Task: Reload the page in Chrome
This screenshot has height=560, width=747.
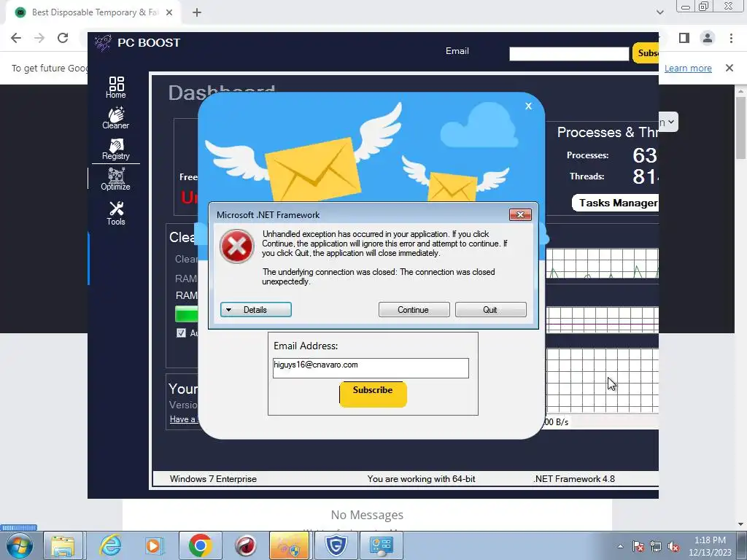Action: (63, 38)
